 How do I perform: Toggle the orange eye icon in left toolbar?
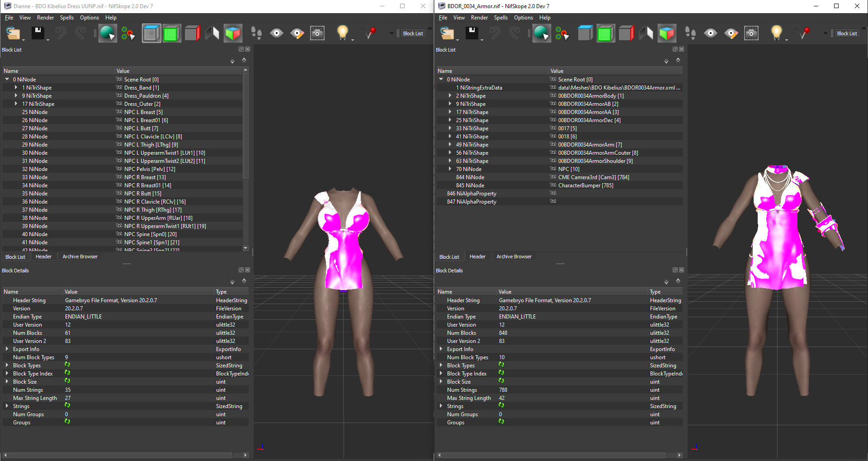point(297,33)
